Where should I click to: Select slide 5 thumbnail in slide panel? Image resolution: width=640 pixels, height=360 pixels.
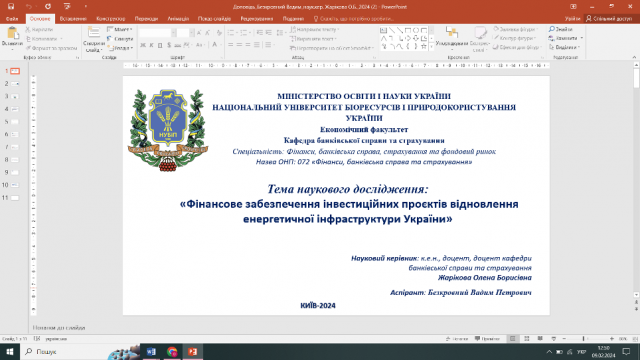(15, 122)
